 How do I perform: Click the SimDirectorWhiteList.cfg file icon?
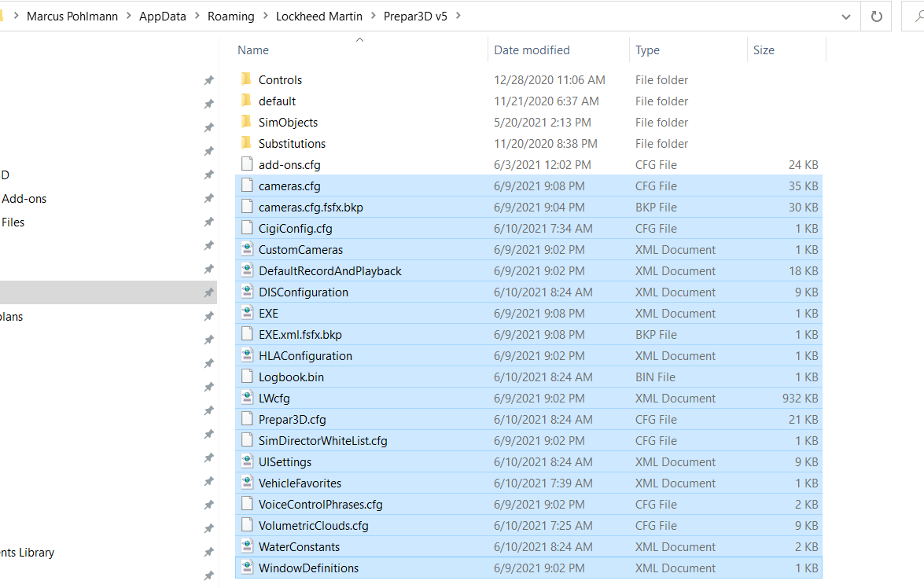[247, 439]
